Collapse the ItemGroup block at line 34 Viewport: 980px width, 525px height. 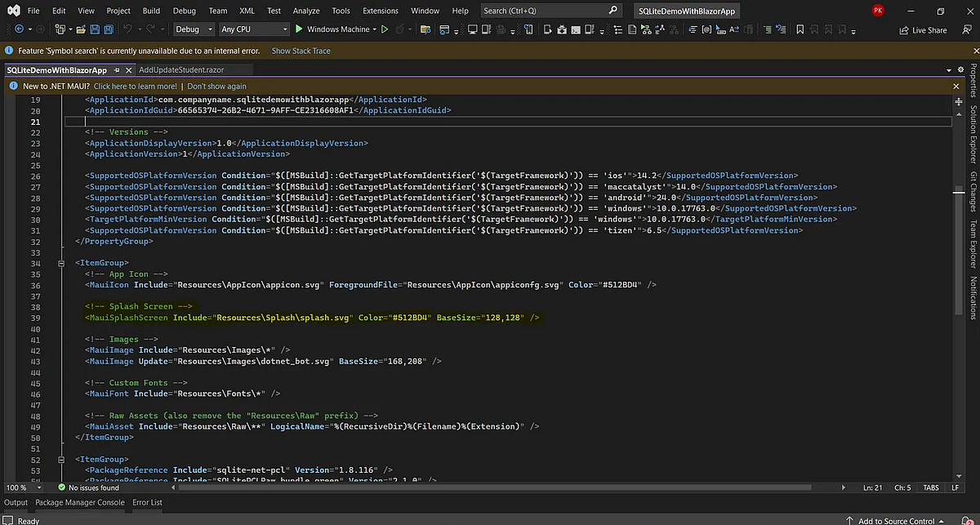tap(62, 263)
